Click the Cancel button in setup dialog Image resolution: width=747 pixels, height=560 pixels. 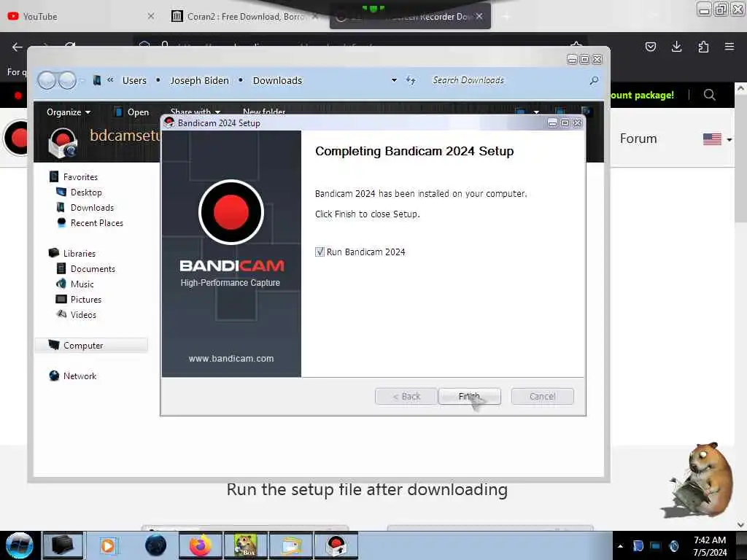pyautogui.click(x=542, y=396)
